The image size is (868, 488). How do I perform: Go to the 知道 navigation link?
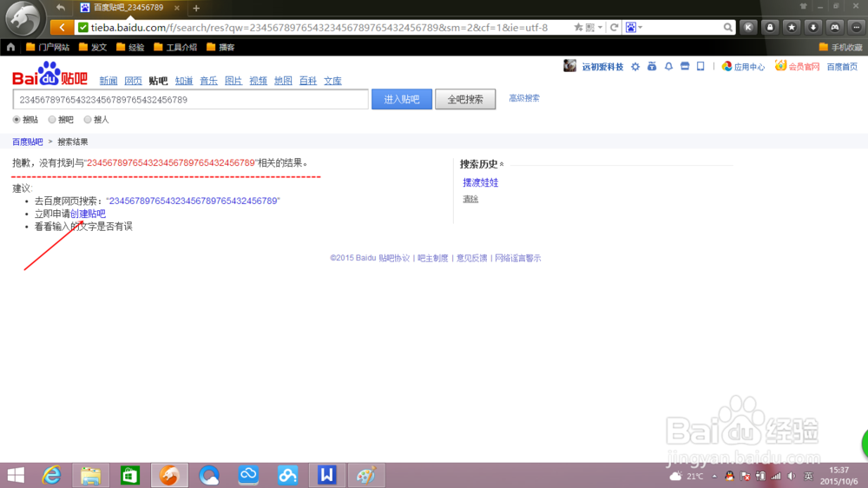[x=184, y=81]
